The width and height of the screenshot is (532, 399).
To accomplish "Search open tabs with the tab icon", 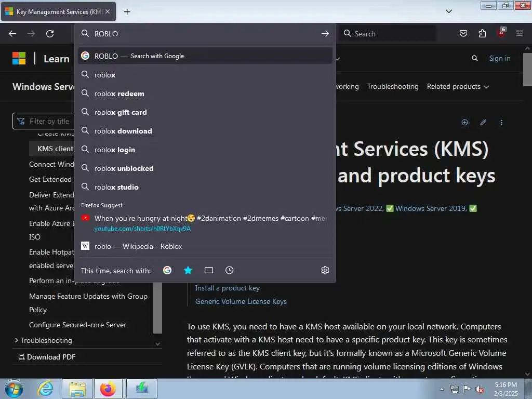I will (209, 270).
